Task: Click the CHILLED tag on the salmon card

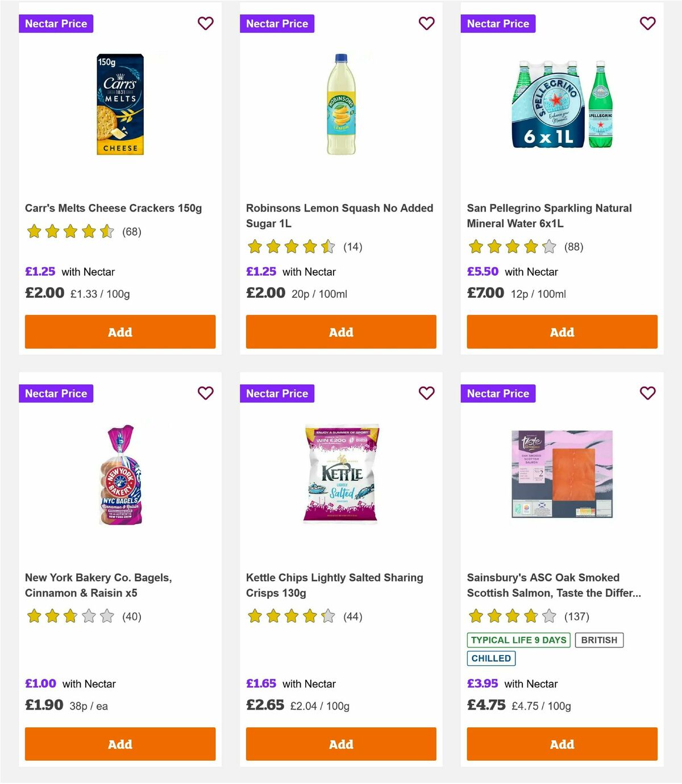Action: pyautogui.click(x=491, y=658)
